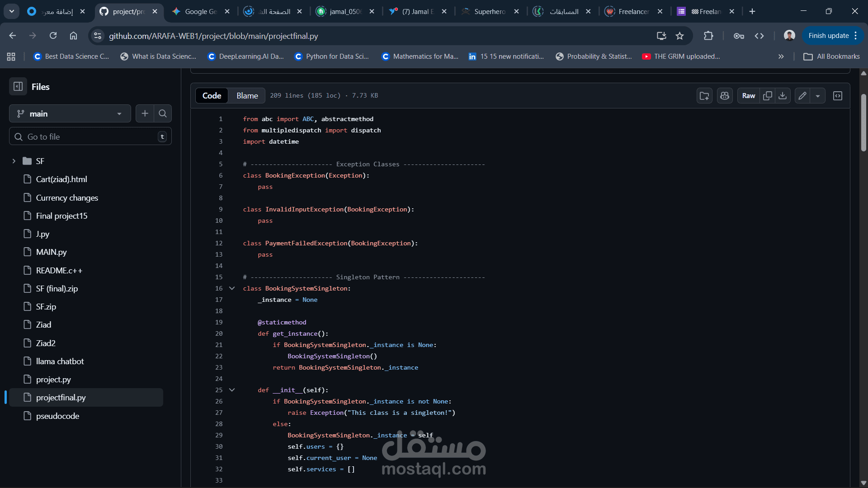Collapse the Files side panel
The width and height of the screenshot is (868, 488).
click(18, 87)
